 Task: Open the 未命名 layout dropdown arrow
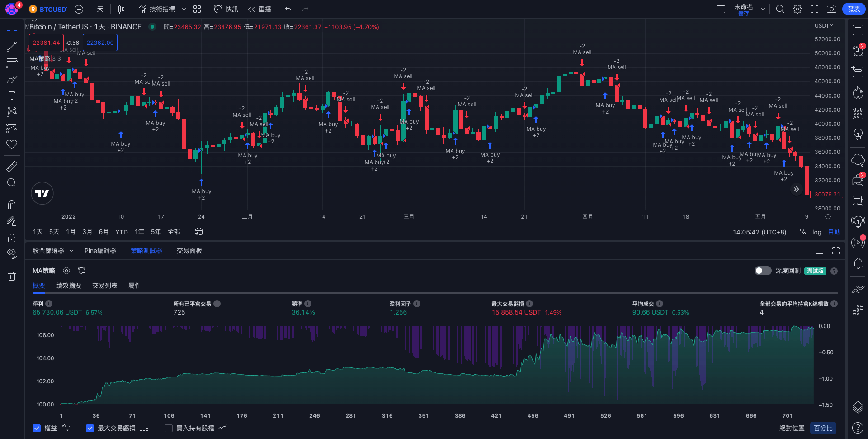pyautogui.click(x=763, y=9)
